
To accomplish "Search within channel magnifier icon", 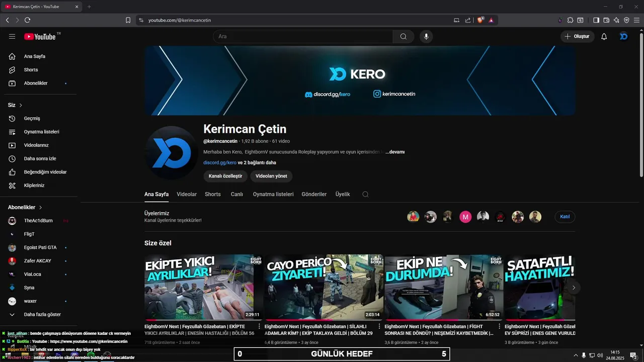I will coord(365,194).
